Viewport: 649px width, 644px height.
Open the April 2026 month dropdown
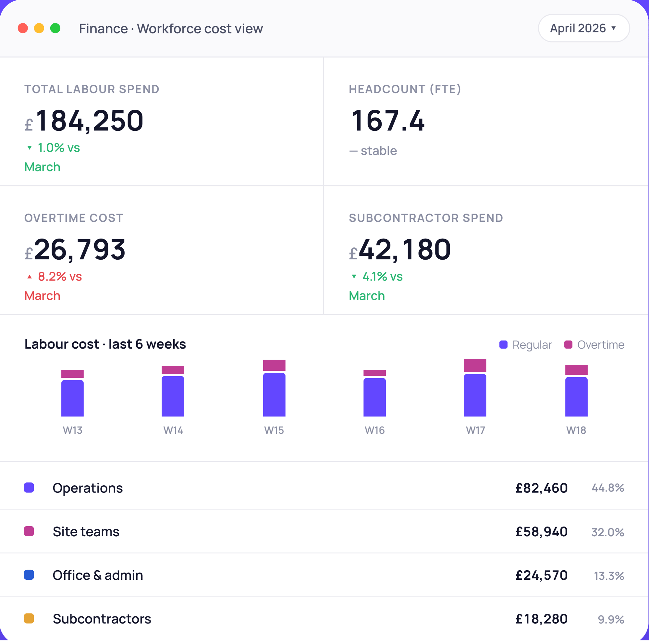(x=583, y=28)
